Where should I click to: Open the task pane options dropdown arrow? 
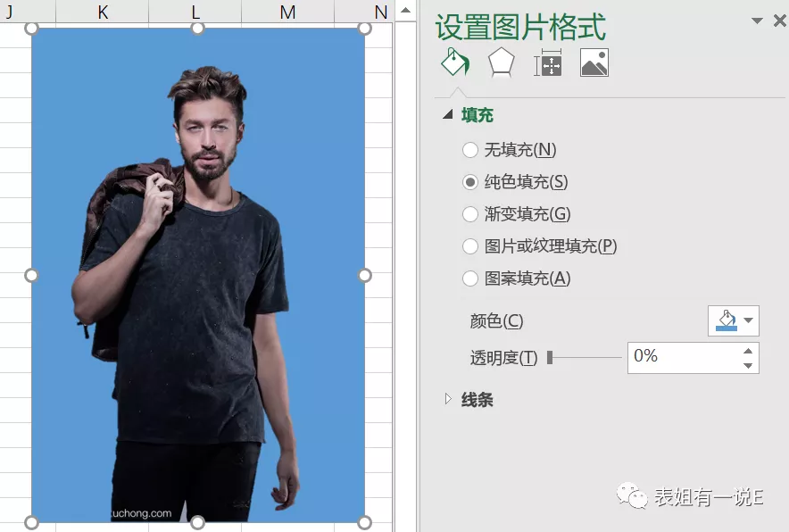point(757,21)
